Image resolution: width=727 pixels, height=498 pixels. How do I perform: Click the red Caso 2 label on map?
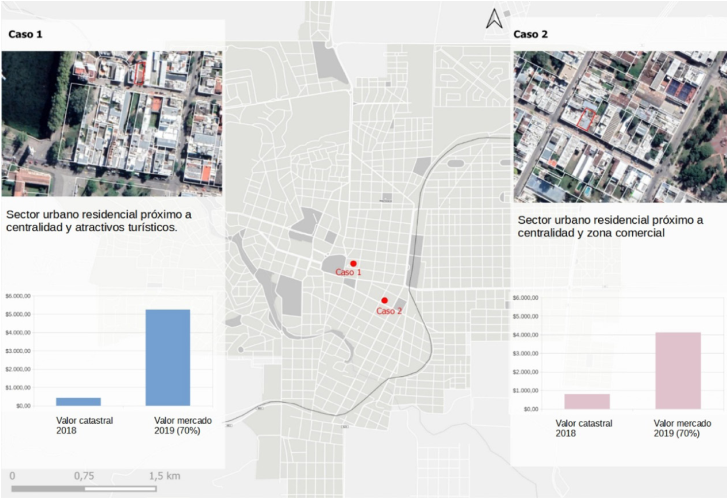pos(389,311)
